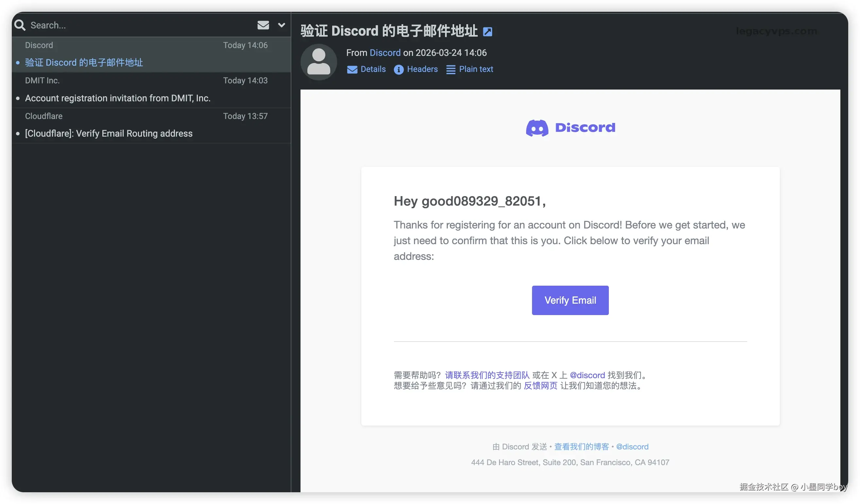860x504 pixels.
Task: Click the Plain text lines icon
Action: coord(451,70)
